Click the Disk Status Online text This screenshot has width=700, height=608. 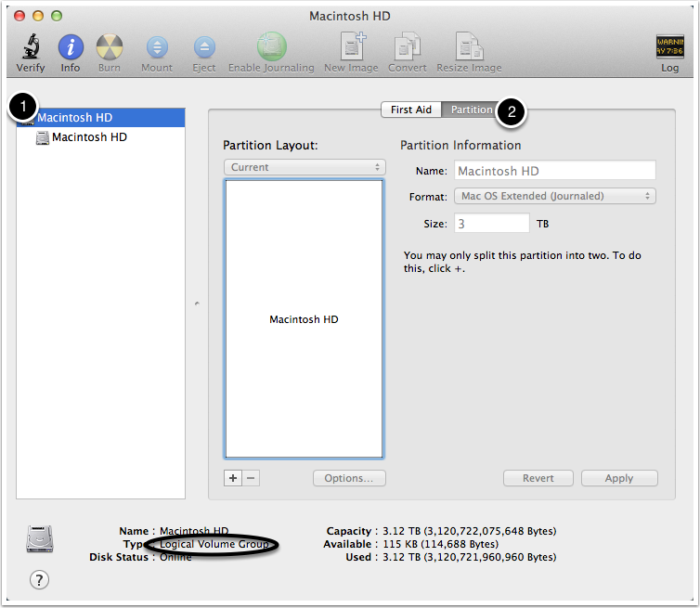click(x=175, y=557)
